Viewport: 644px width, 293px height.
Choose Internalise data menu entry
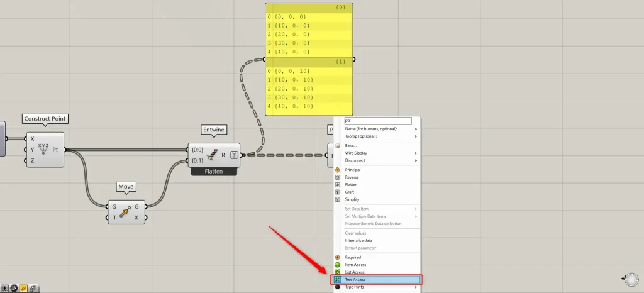[x=358, y=240]
